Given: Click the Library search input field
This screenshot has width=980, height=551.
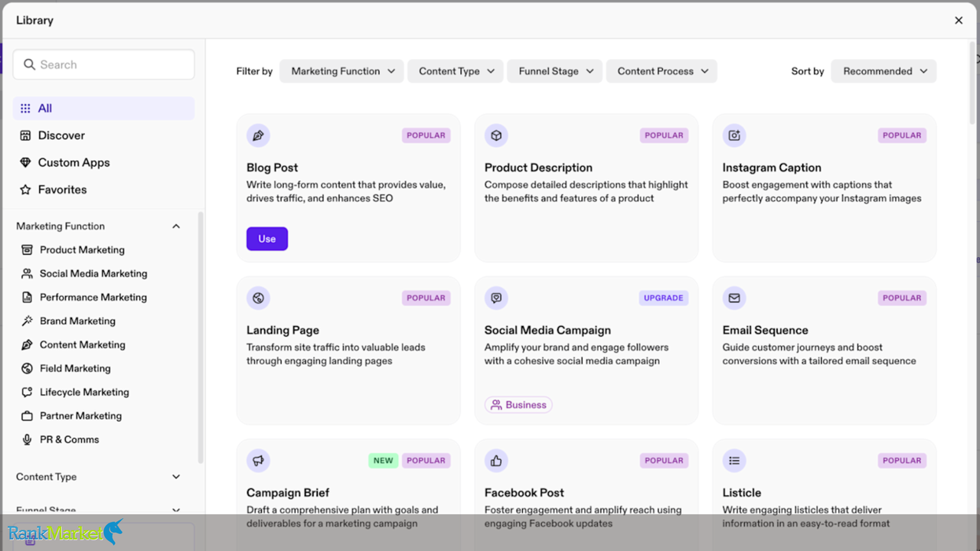Looking at the screenshot, I should click(x=104, y=65).
